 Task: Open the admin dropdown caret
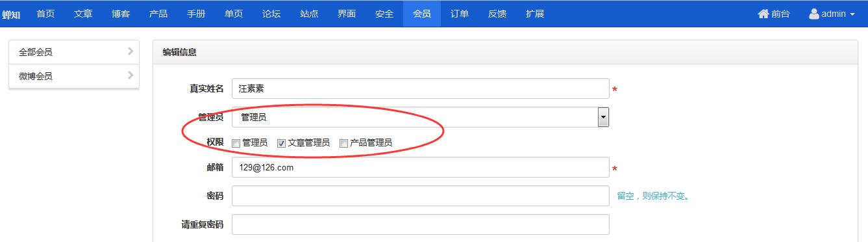852,14
